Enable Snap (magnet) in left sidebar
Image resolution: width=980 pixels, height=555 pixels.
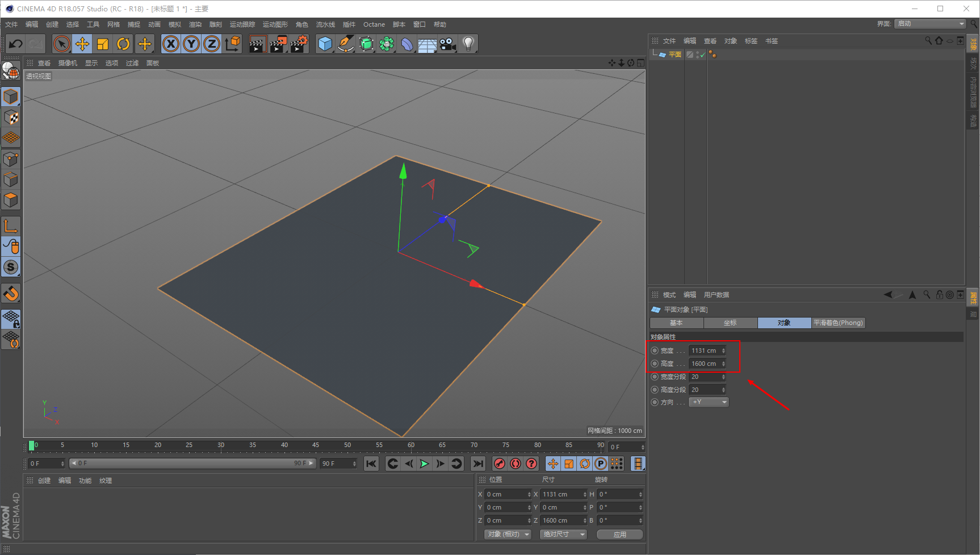(11, 293)
